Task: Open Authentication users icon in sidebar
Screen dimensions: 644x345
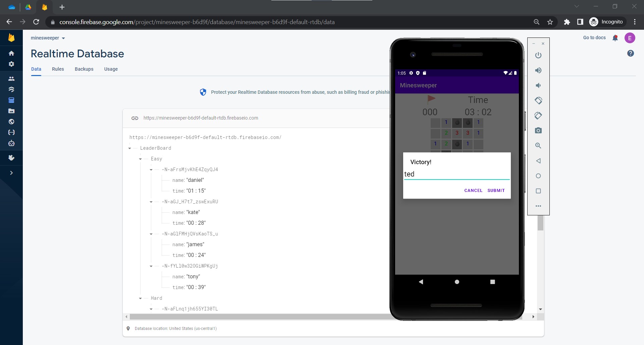Action: (x=11, y=79)
